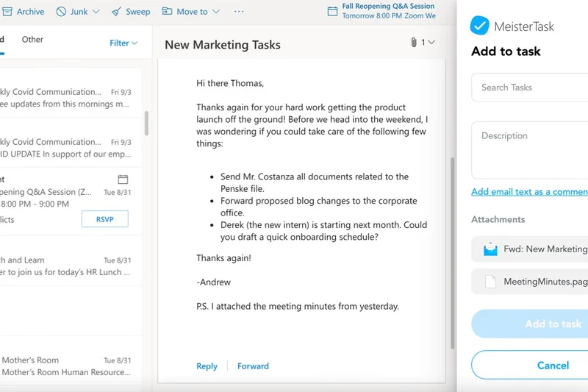Screen dimensions: 588x392
Task: Click the Sweep broom icon
Action: pos(117,12)
